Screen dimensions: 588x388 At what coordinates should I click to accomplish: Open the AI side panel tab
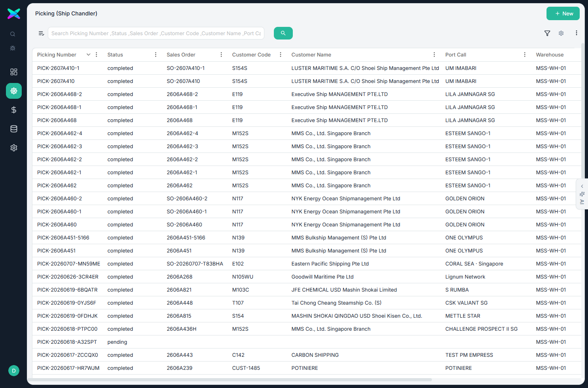(x=582, y=194)
